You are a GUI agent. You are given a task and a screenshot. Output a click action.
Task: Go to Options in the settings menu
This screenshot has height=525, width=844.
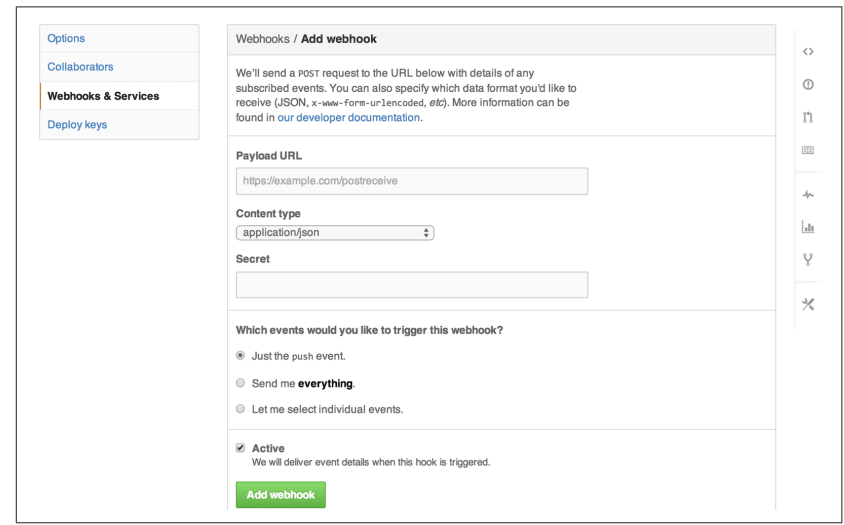tap(66, 38)
